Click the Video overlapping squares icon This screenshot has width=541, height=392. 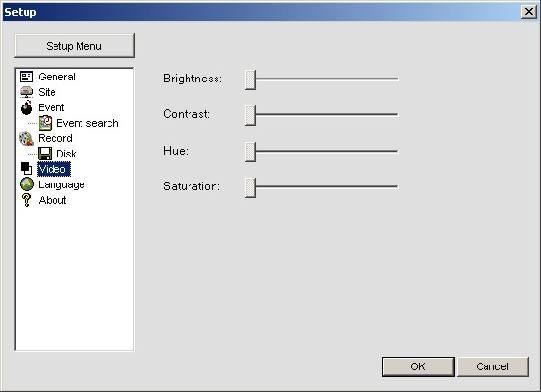26,169
